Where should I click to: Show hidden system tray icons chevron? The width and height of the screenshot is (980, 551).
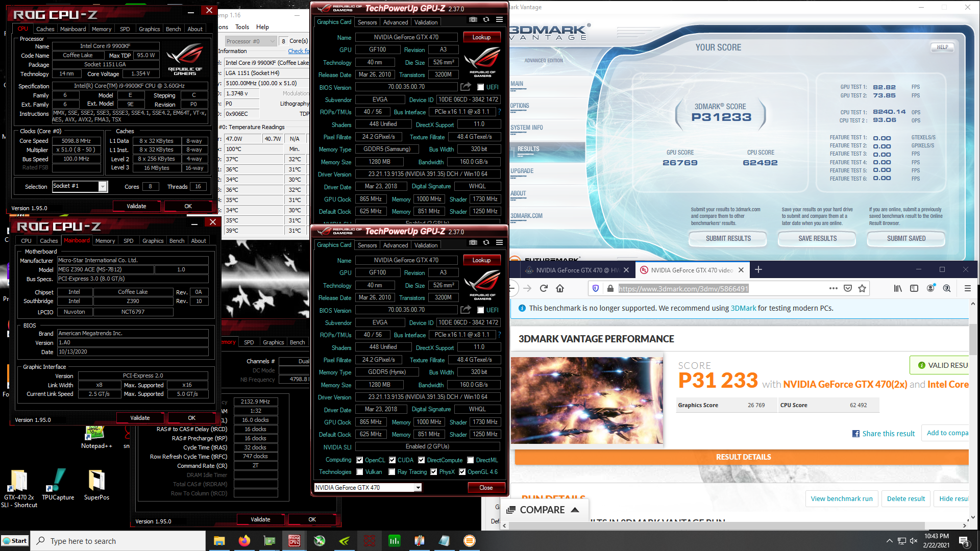tap(890, 541)
